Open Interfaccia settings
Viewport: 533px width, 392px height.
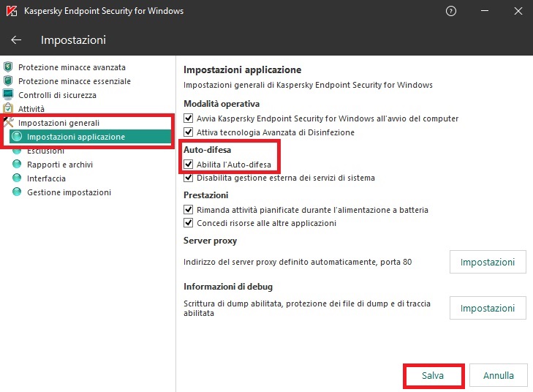(x=46, y=178)
